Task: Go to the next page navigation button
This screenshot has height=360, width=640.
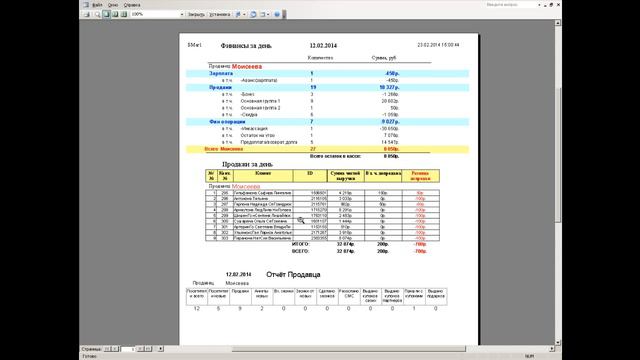Action: pyautogui.click(x=140, y=349)
